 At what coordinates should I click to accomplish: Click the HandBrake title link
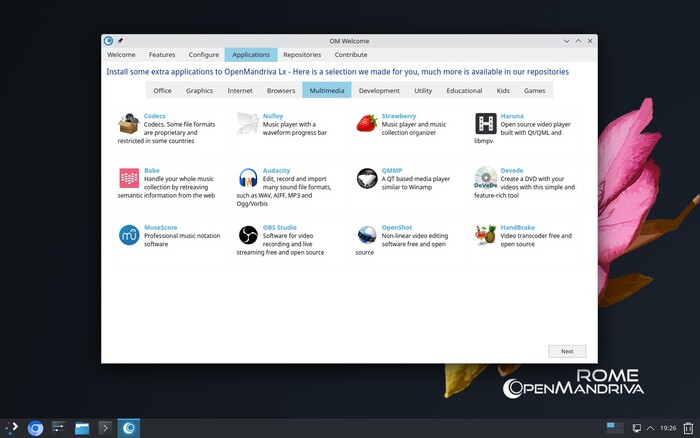(517, 227)
